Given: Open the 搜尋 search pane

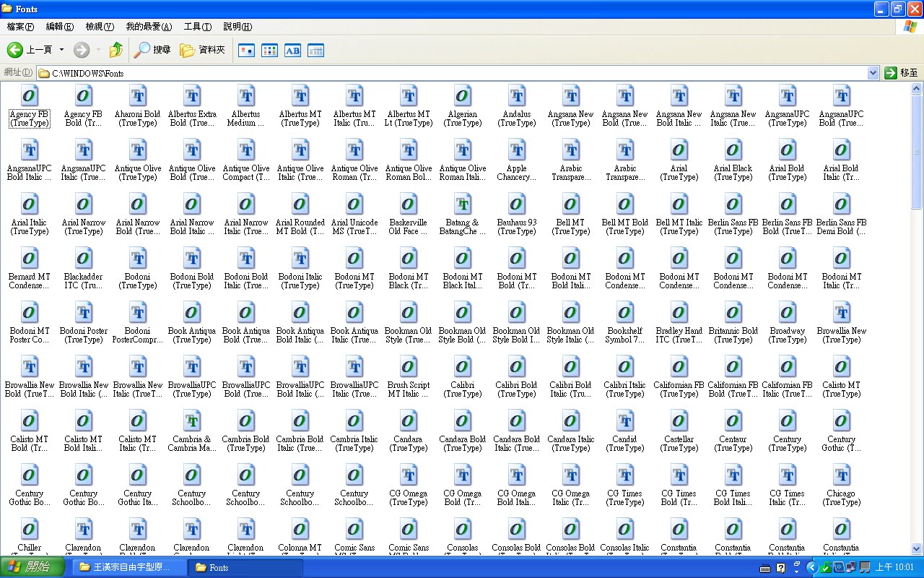Looking at the screenshot, I should [153, 50].
